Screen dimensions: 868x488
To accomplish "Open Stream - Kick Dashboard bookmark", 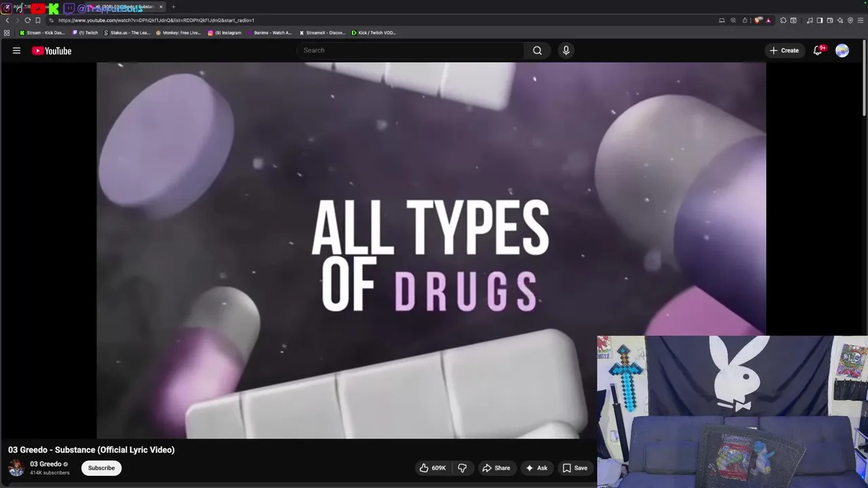I will pos(42,33).
